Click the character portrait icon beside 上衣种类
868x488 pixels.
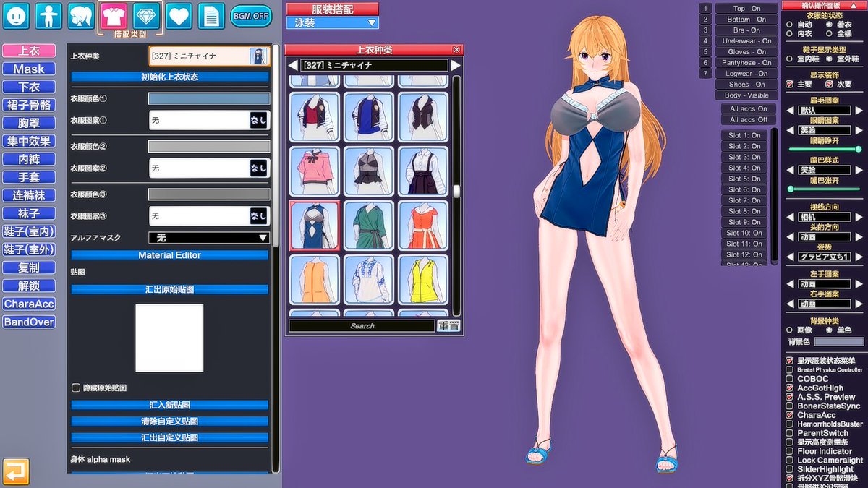point(258,55)
